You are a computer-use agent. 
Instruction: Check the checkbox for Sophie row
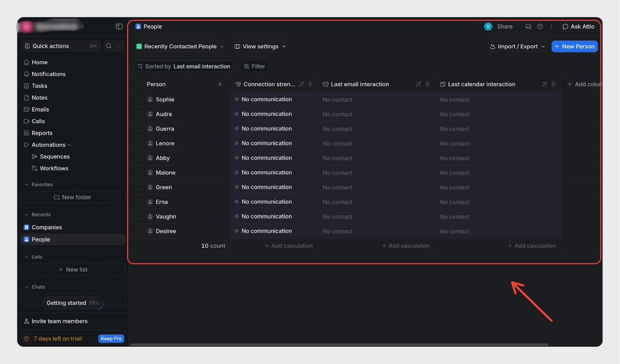click(139, 100)
